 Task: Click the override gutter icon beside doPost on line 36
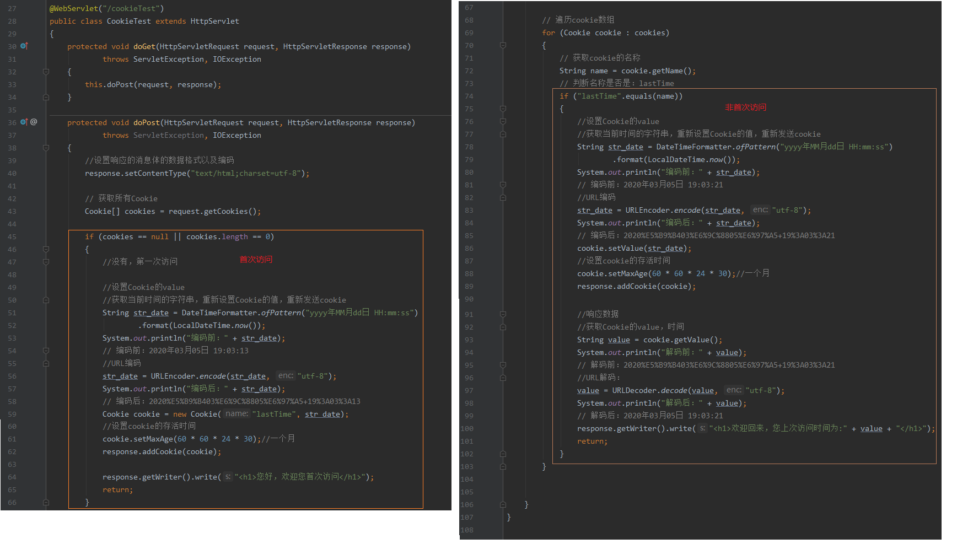(24, 122)
